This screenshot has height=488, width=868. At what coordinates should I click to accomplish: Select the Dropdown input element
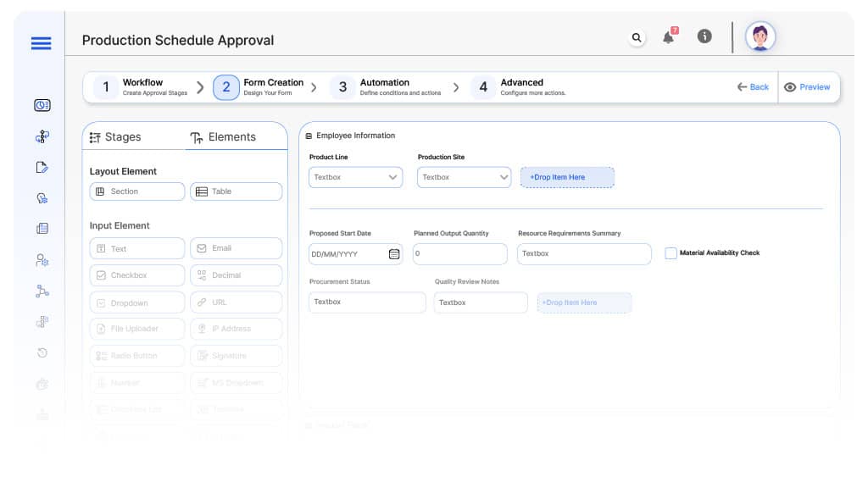pos(136,302)
